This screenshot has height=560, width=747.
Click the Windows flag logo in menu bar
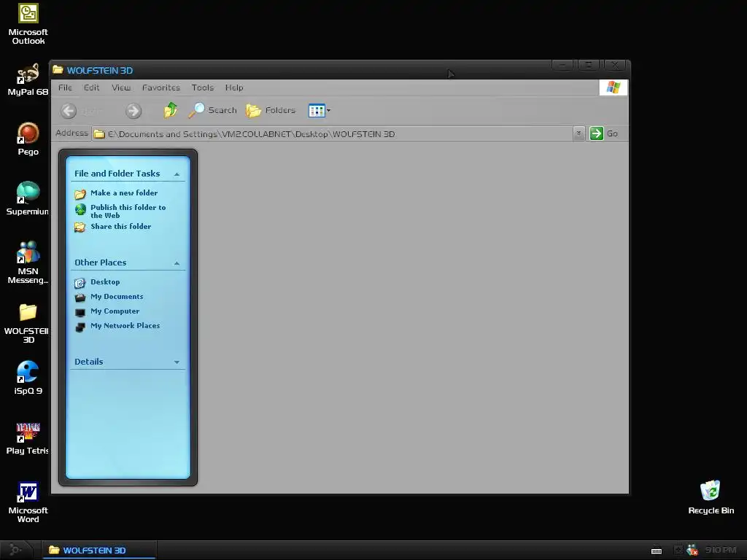coord(613,87)
